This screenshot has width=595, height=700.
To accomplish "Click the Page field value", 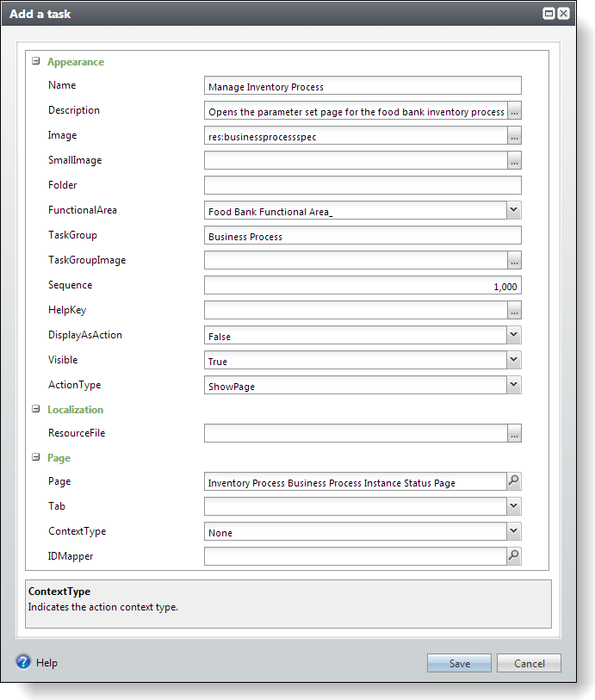I will (x=356, y=481).
